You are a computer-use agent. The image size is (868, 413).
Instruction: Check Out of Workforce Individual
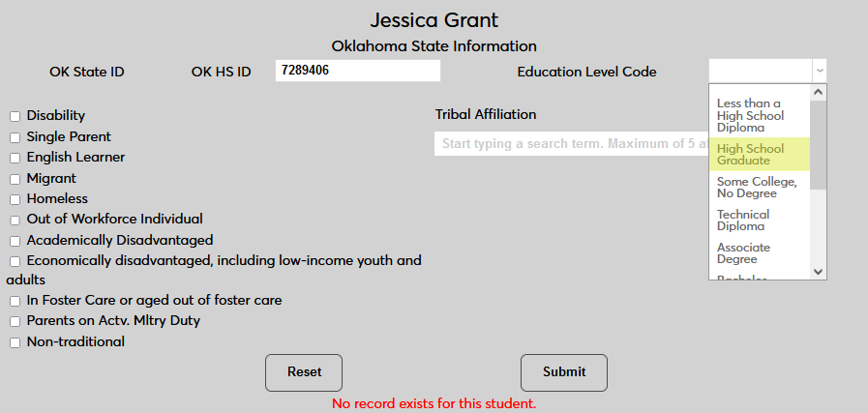15,220
